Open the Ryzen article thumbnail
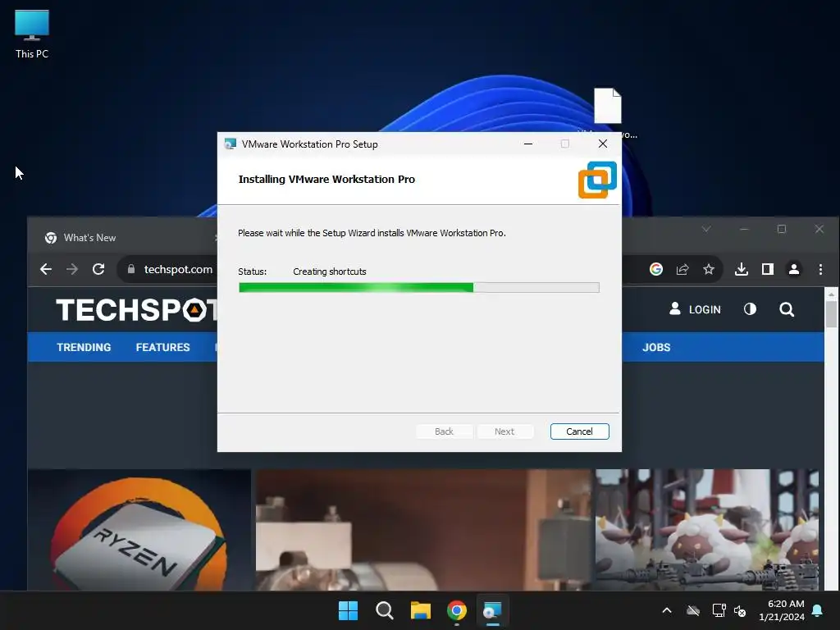Screen dimensions: 840x630 139,530
